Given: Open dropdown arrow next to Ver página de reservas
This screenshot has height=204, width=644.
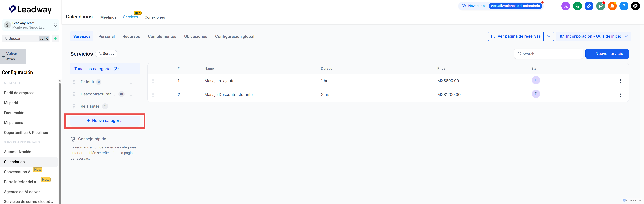Looking at the screenshot, I should tap(548, 36).
